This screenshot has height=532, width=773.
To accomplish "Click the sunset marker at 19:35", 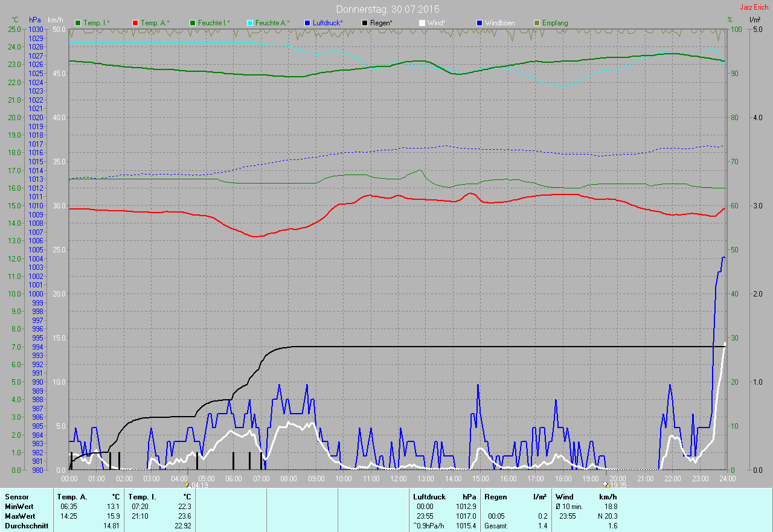I will tap(606, 484).
